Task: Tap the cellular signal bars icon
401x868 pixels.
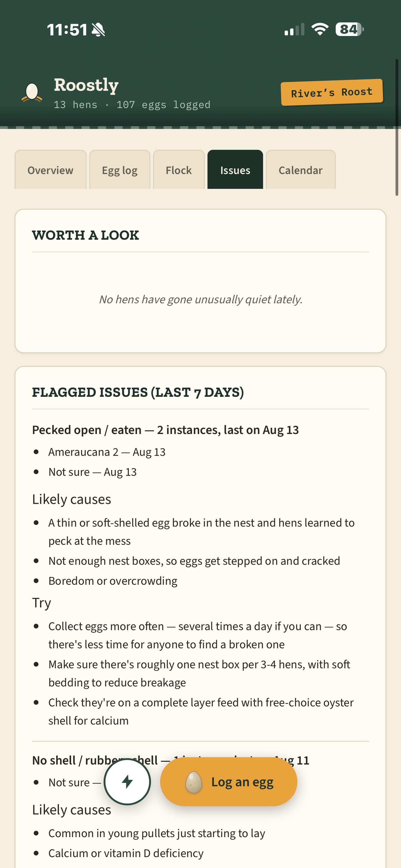Action: click(x=294, y=30)
